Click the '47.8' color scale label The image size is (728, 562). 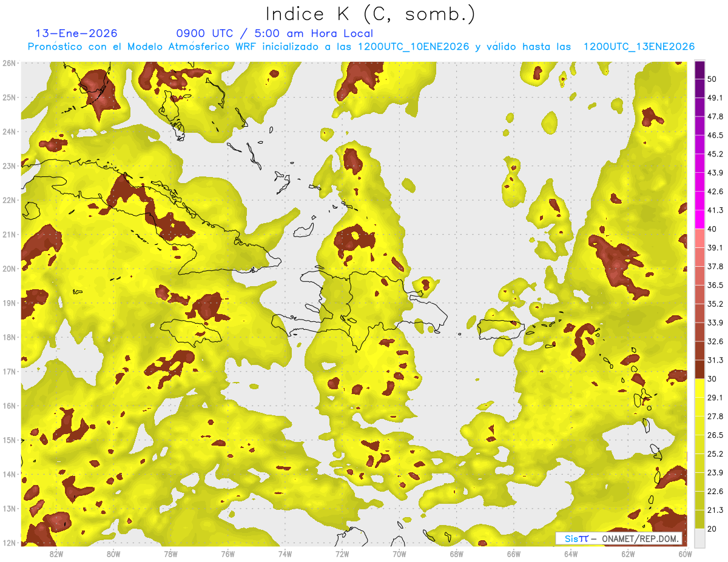(715, 116)
